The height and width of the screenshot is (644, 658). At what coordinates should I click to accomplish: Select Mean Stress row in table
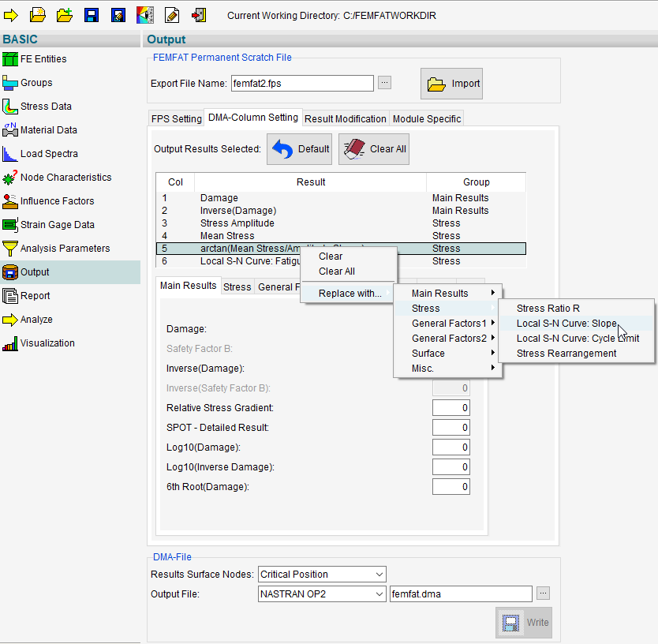pos(341,235)
